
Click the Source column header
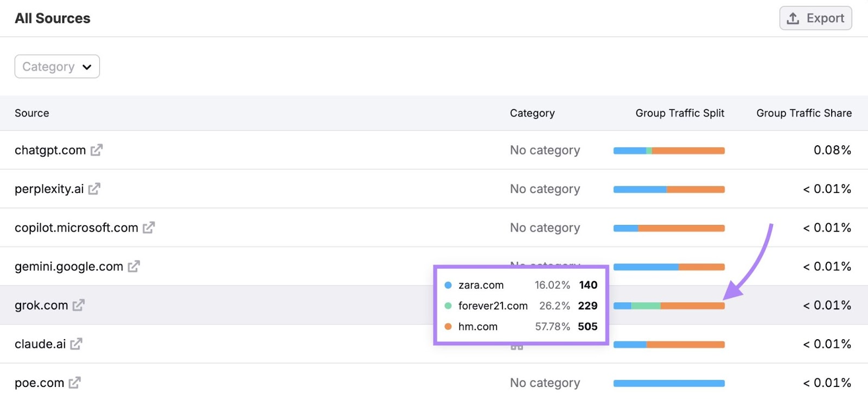(32, 113)
